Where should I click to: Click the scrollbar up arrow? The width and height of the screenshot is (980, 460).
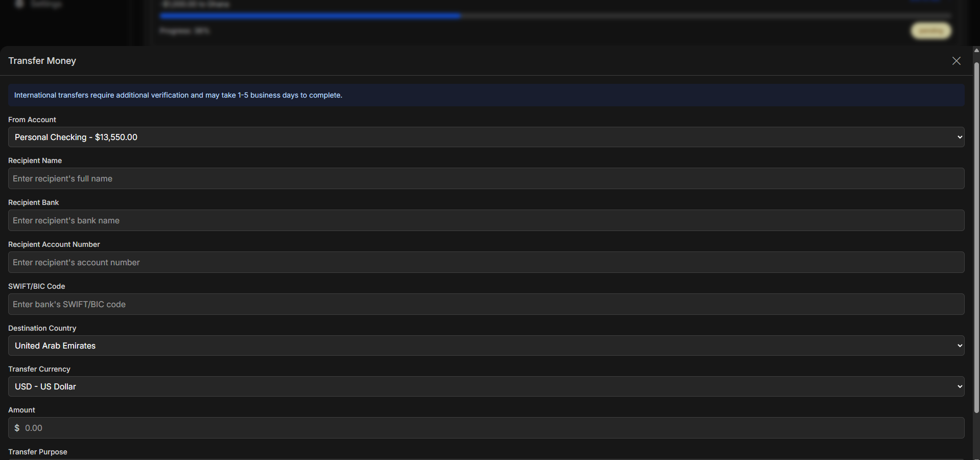(x=976, y=50)
